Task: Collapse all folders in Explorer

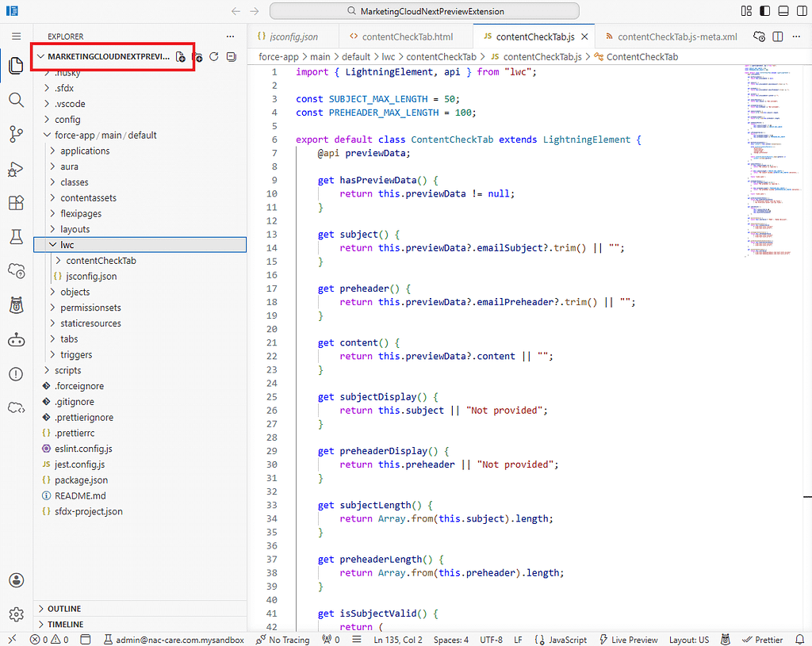Action: pyautogui.click(x=232, y=56)
